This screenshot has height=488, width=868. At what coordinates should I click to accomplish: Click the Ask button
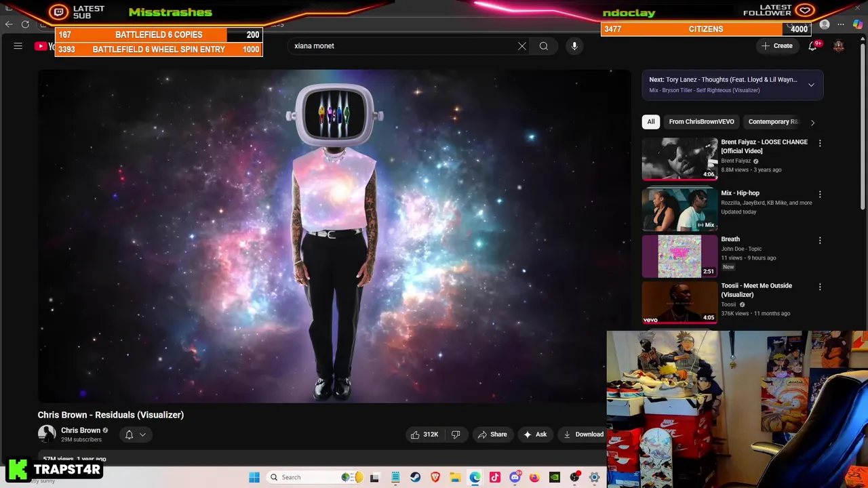pyautogui.click(x=534, y=434)
